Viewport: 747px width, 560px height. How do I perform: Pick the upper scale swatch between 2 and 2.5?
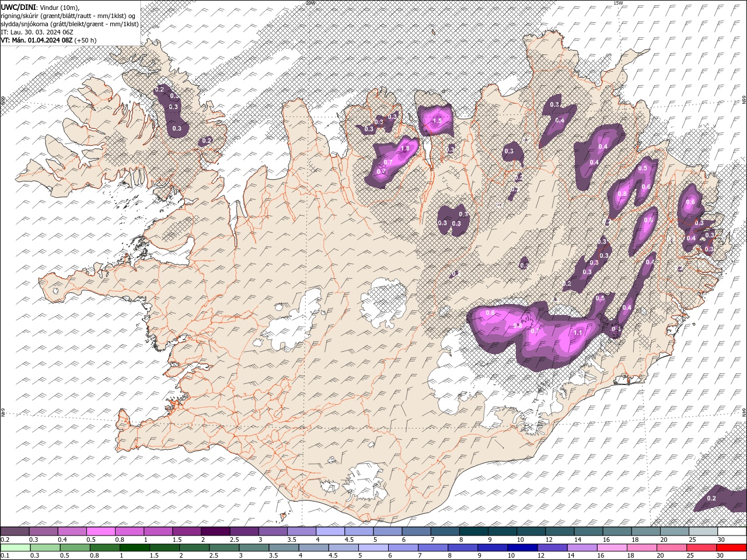point(215,531)
